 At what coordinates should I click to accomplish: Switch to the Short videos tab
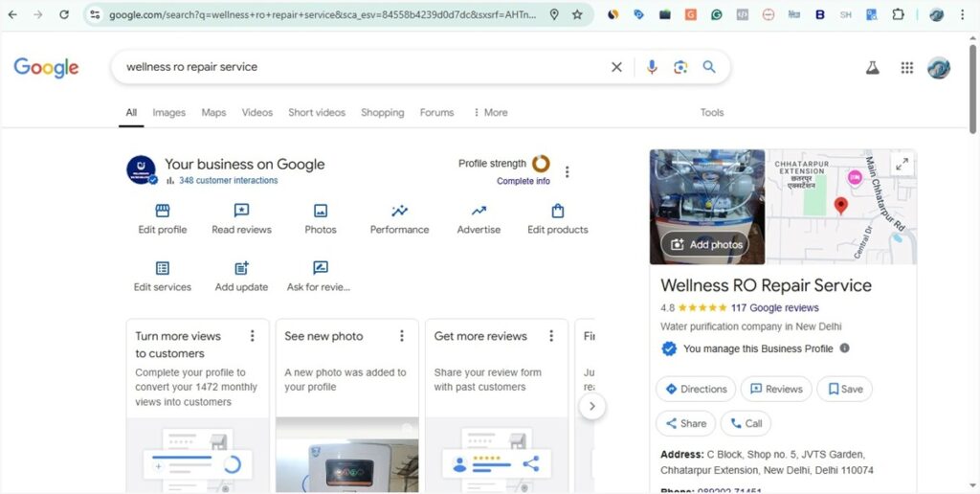(317, 113)
